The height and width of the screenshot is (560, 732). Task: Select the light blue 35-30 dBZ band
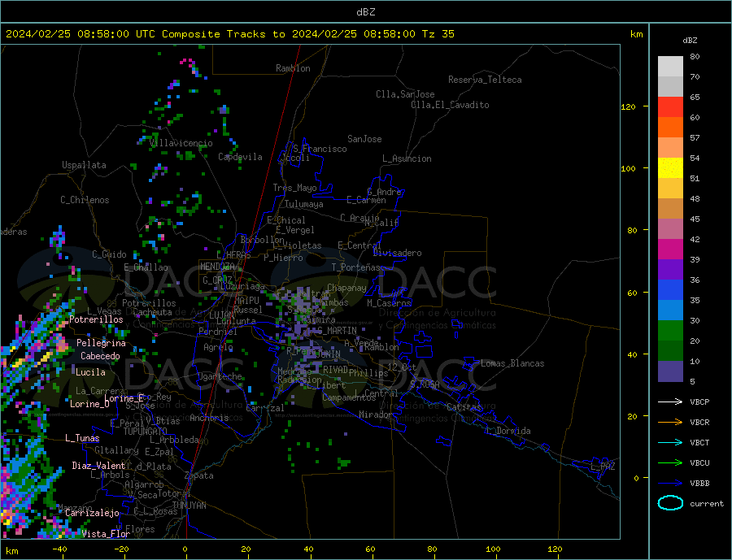point(670,310)
